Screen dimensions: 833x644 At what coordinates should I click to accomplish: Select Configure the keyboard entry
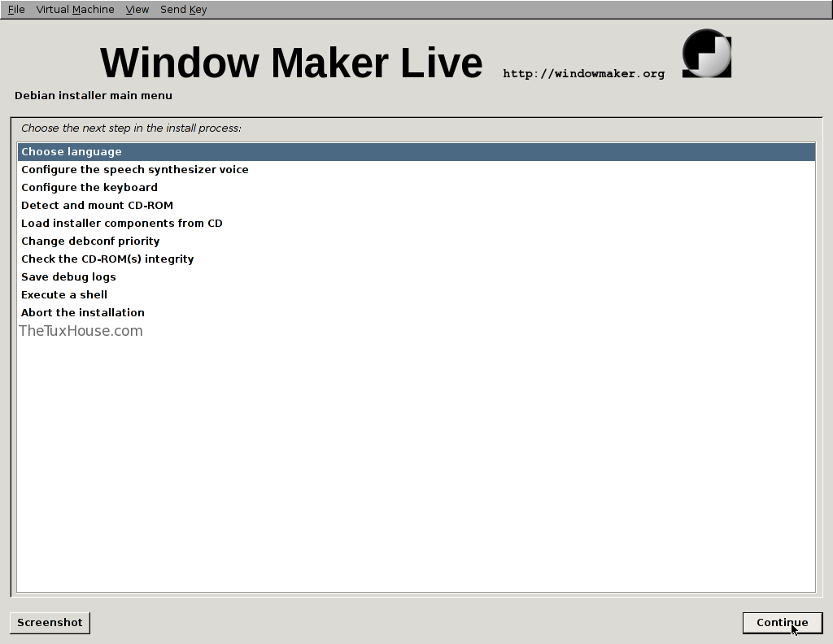[416, 187]
